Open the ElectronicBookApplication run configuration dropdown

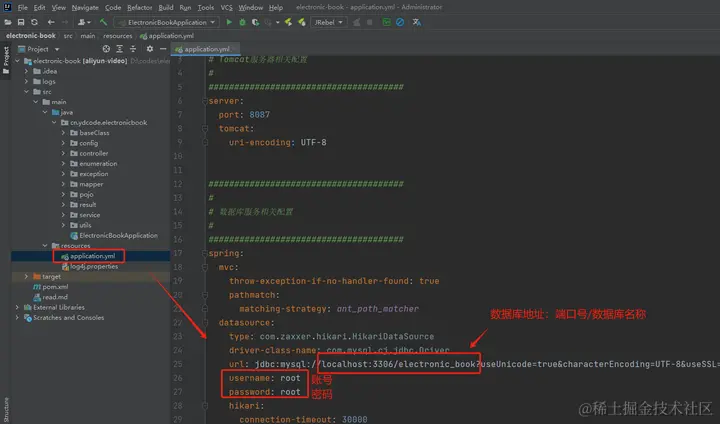(166, 22)
